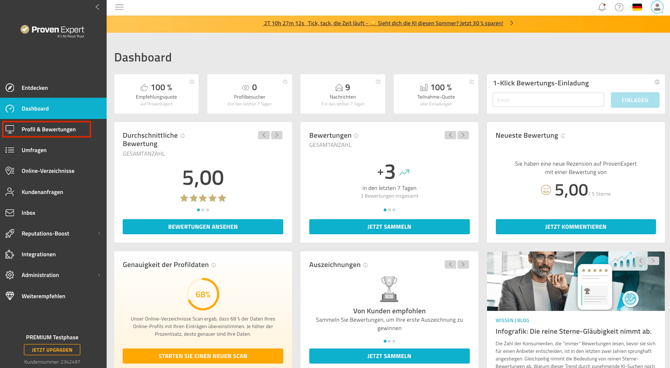This screenshot has width=670, height=368.
Task: Click the Auszeichnungen trophy icon
Action: click(x=389, y=289)
